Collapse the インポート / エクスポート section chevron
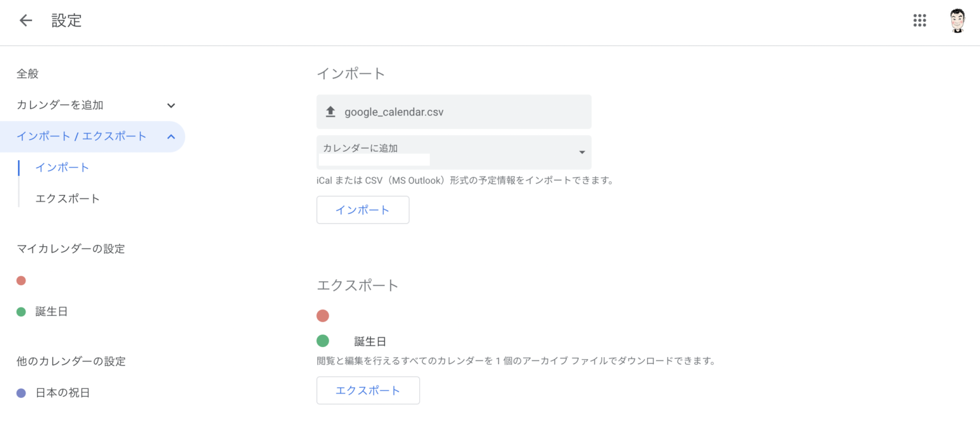 (171, 136)
